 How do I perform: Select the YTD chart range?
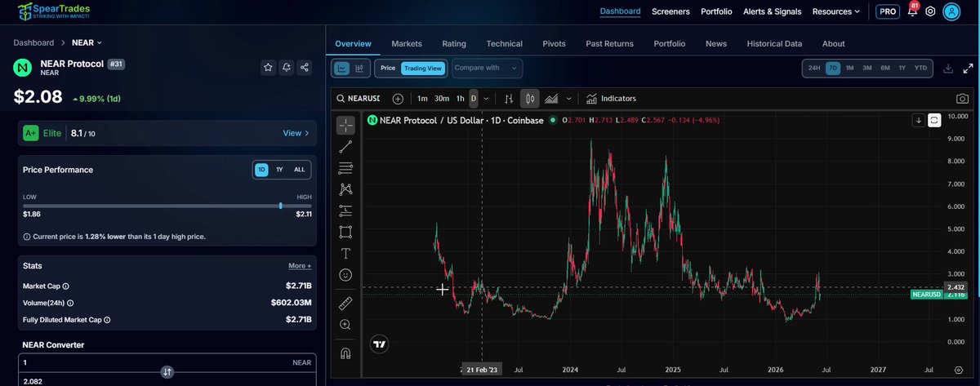920,69
